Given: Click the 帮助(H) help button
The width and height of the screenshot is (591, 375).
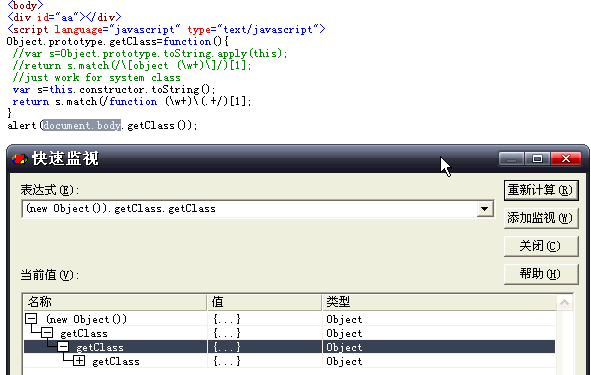Looking at the screenshot, I should coord(540,274).
